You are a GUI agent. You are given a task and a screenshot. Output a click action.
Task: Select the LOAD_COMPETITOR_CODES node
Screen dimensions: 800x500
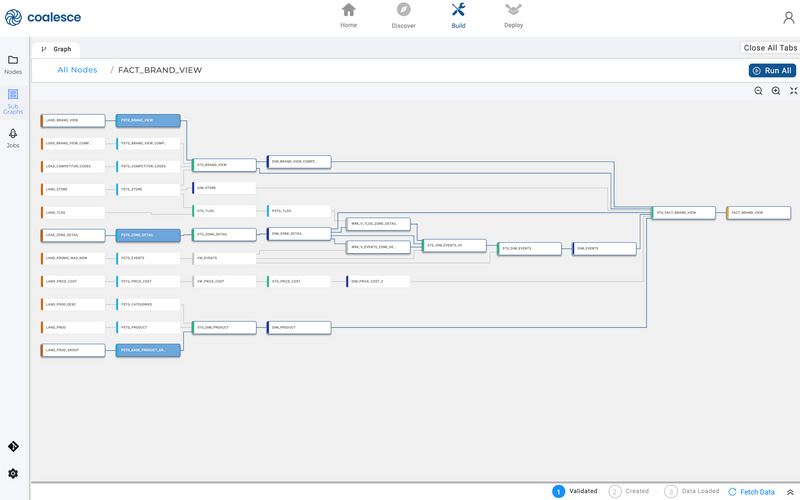pos(73,166)
